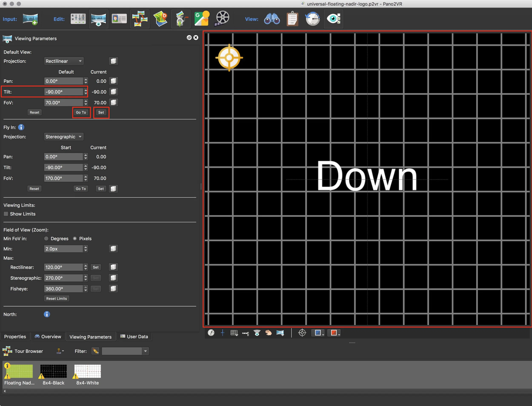Viewport: 532px width, 406px height.
Task: Click Set under Default View
Action: point(101,112)
